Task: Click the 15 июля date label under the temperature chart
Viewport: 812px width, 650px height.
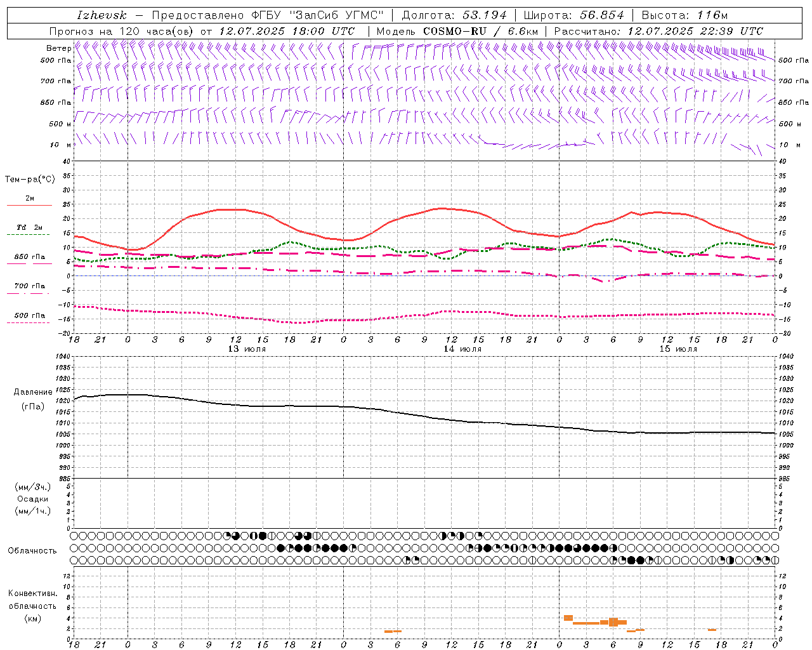Action: 678,349
